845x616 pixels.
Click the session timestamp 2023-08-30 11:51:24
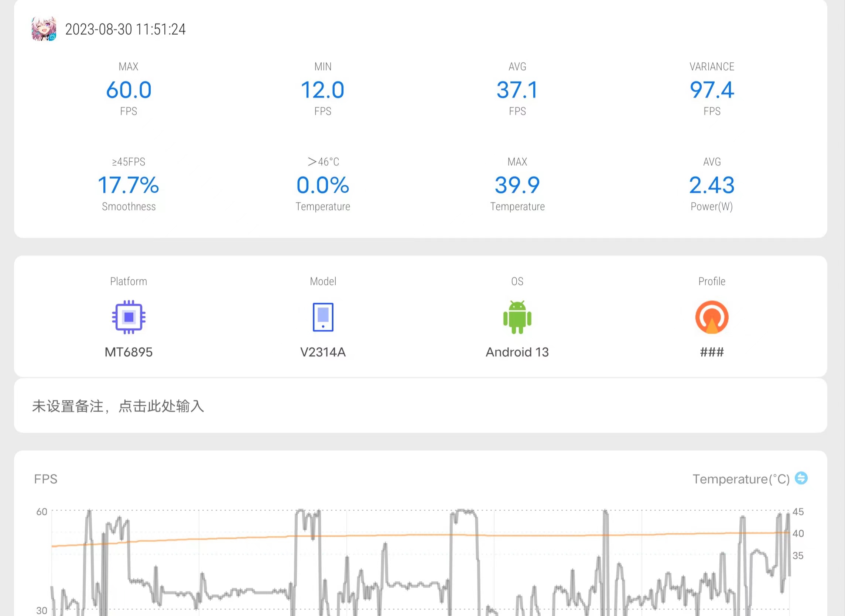click(x=125, y=30)
